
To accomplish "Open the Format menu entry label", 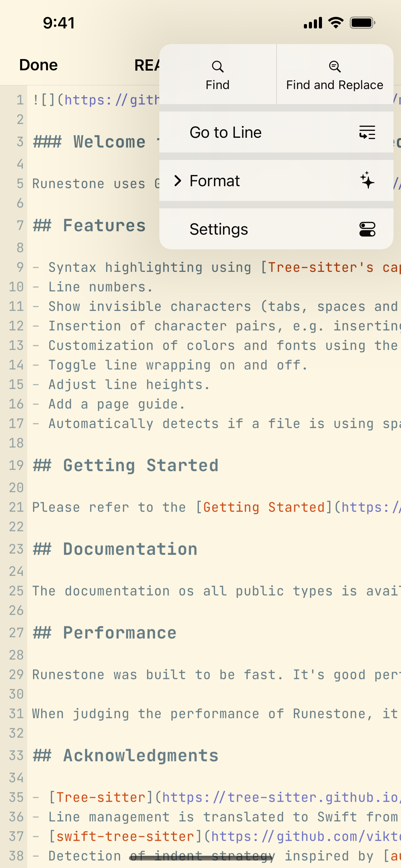I will (x=215, y=181).
